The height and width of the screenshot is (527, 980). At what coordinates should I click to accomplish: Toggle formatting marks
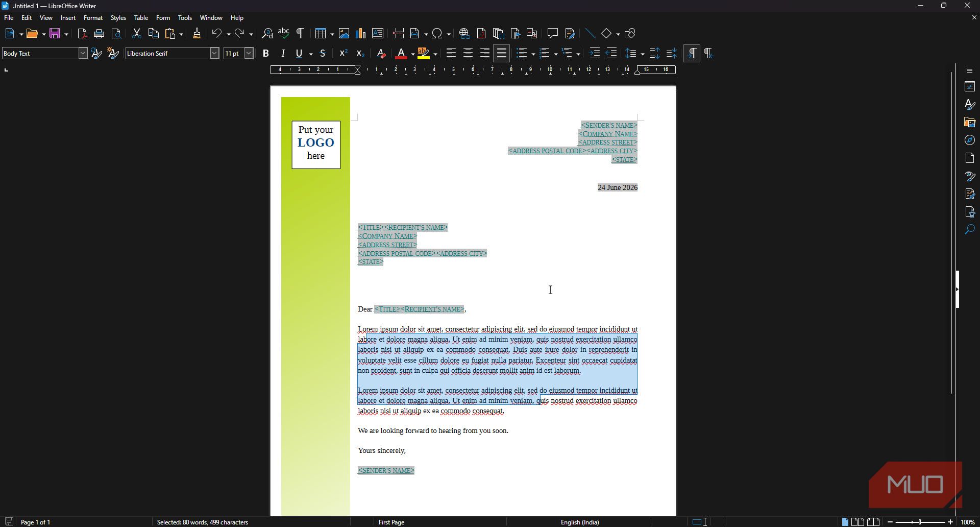tap(301, 34)
